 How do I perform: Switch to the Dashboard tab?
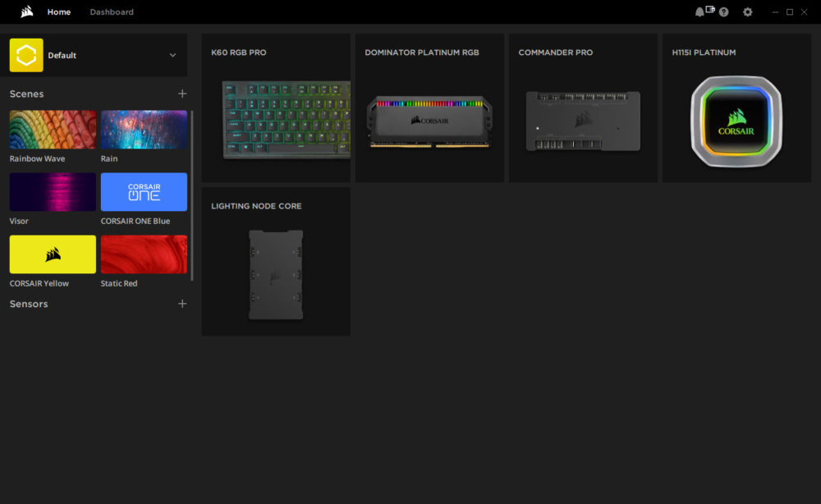tap(112, 12)
